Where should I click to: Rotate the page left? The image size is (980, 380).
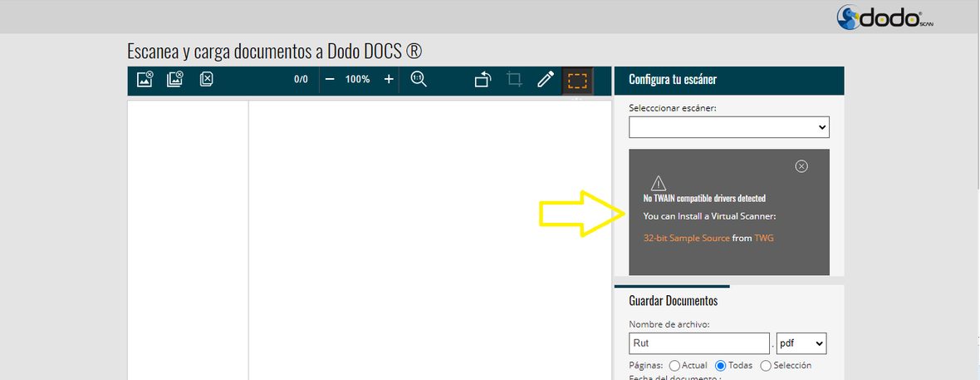point(483,80)
